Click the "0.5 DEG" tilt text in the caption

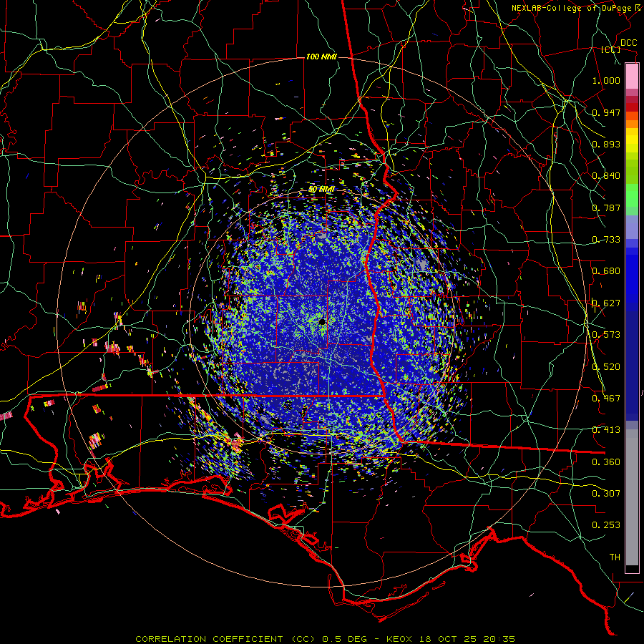point(344,639)
